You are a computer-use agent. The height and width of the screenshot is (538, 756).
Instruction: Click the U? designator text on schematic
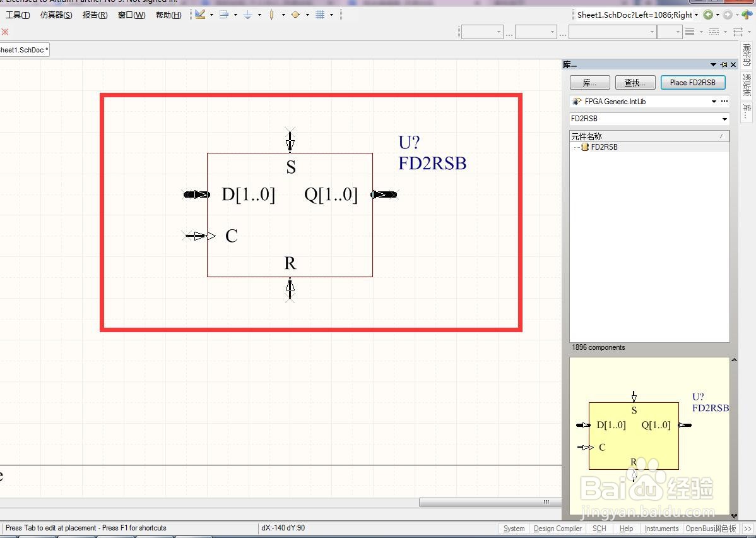[409, 142]
